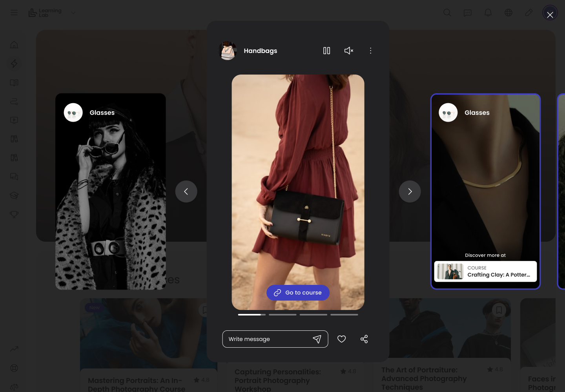The image size is (565, 392).
Task: Open the graduation cap sidebar icon
Action: (14, 195)
